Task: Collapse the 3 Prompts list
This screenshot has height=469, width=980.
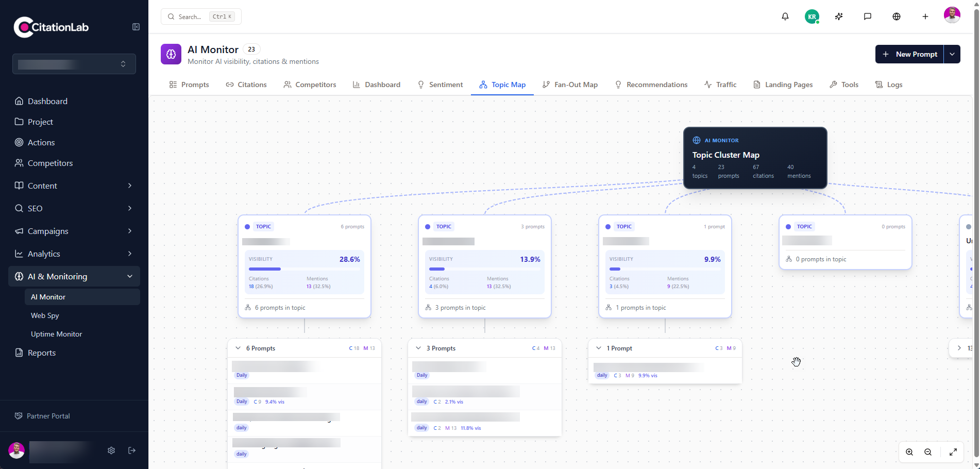Action: 418,348
